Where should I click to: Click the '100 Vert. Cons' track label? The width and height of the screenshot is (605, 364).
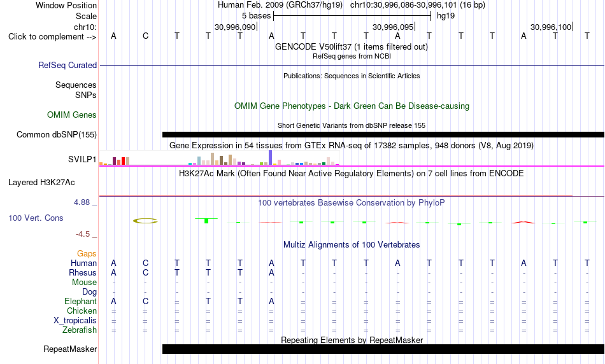[36, 218]
